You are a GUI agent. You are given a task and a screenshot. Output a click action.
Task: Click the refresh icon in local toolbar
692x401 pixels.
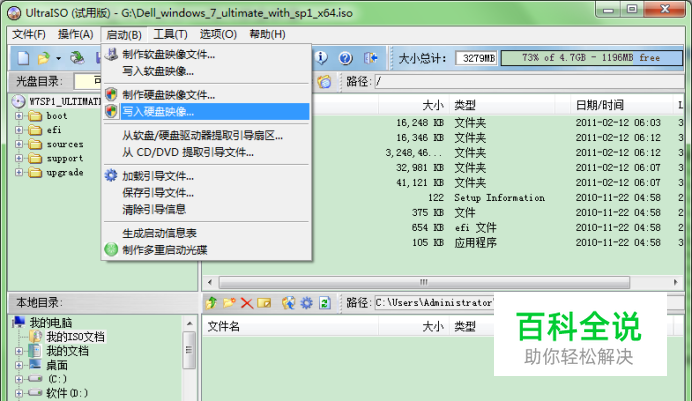325,303
